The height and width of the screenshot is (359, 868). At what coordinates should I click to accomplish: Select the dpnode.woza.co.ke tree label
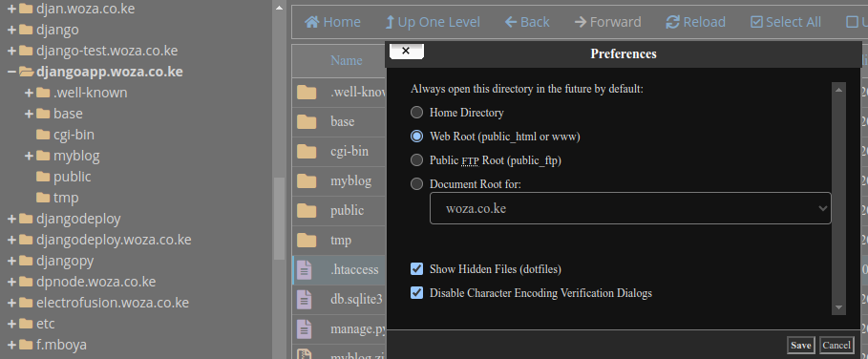coord(95,282)
